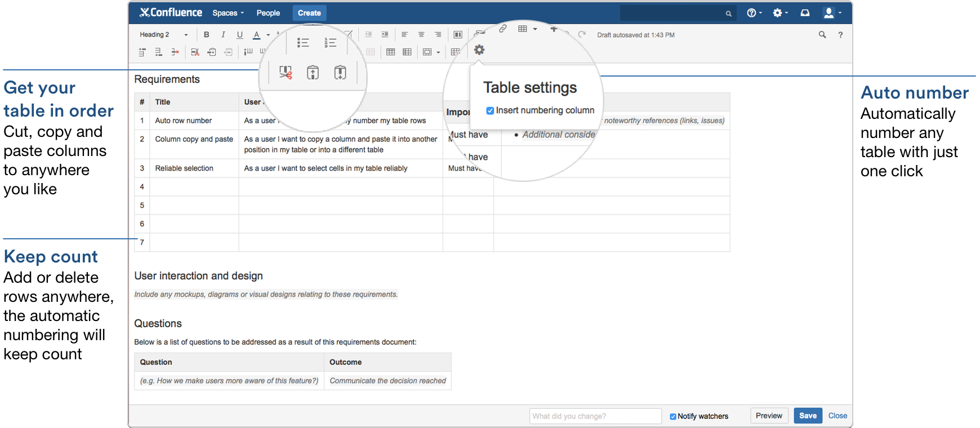Insert a table row below

click(x=159, y=52)
